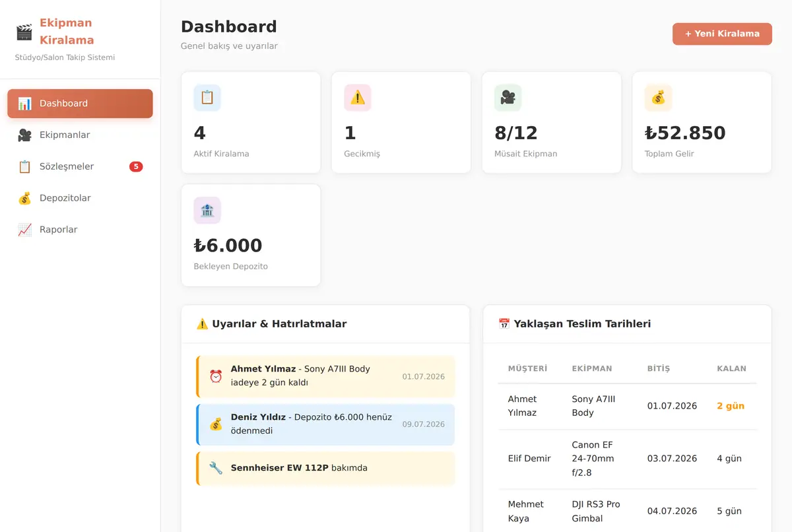The image size is (792, 532).
Task: Open the Dashboard menu item
Action: 80,104
